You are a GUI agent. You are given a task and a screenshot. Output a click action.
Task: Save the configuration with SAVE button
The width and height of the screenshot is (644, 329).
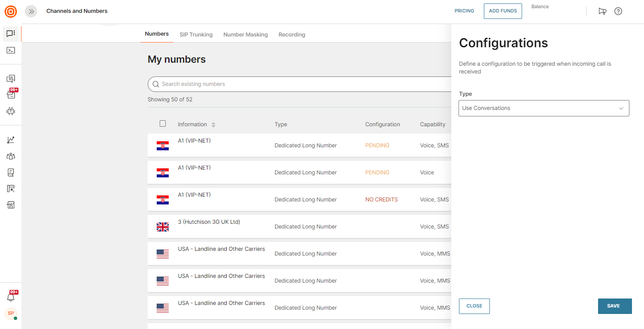tap(614, 306)
